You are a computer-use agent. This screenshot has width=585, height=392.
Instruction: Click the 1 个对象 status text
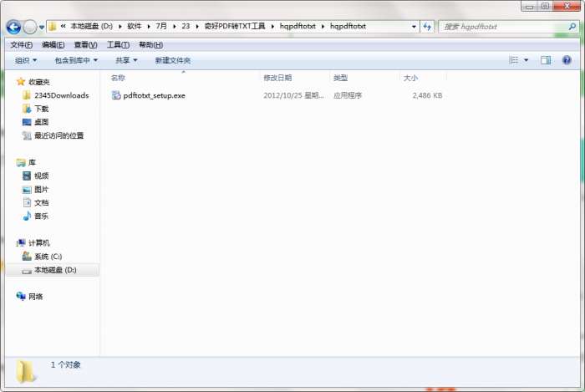pos(66,364)
